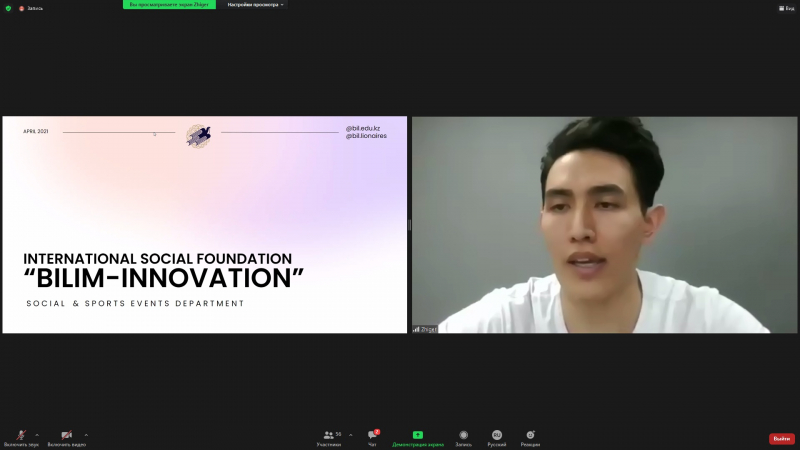
Task: Start recording with the Record icon
Action: pyautogui.click(x=463, y=437)
